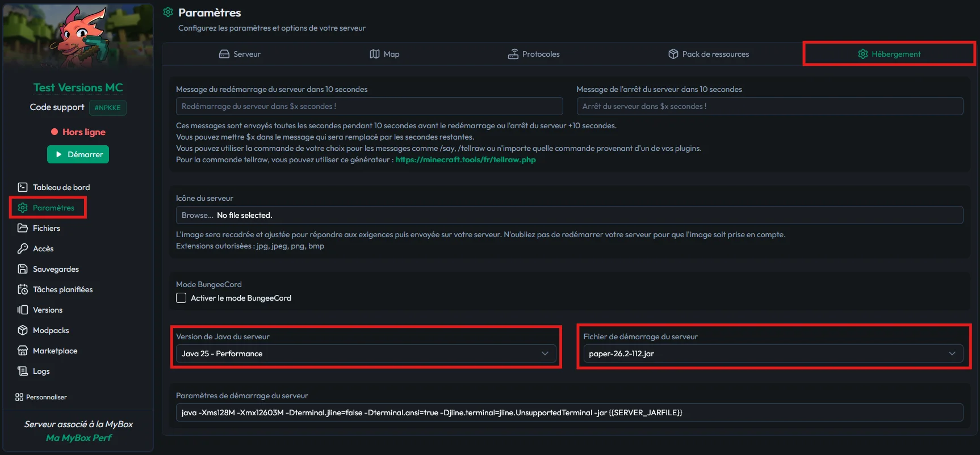Click the Protocoles router icon
The width and height of the screenshot is (980, 455).
(513, 54)
